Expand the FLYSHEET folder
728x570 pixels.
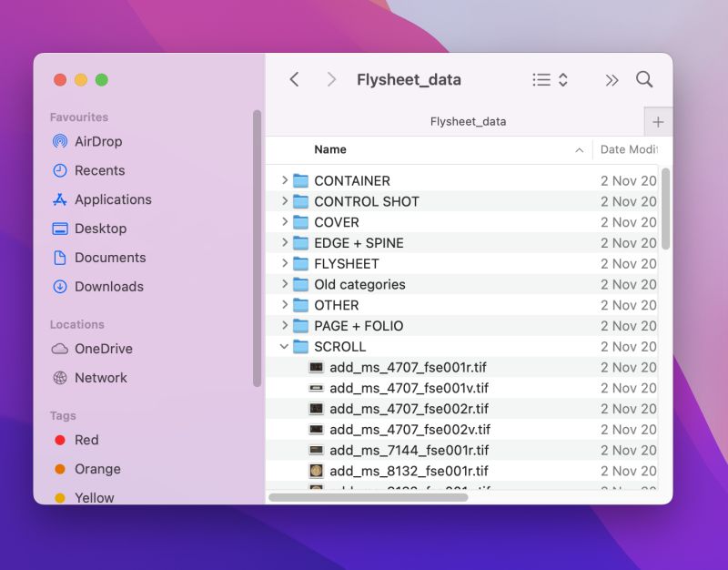(x=285, y=263)
